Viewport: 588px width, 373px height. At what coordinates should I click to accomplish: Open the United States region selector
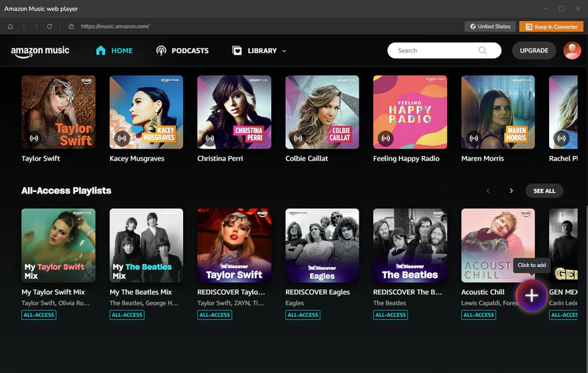[490, 26]
